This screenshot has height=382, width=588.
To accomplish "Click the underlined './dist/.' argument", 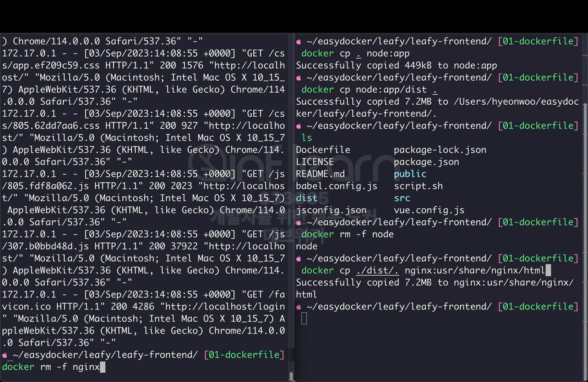I will 377,271.
